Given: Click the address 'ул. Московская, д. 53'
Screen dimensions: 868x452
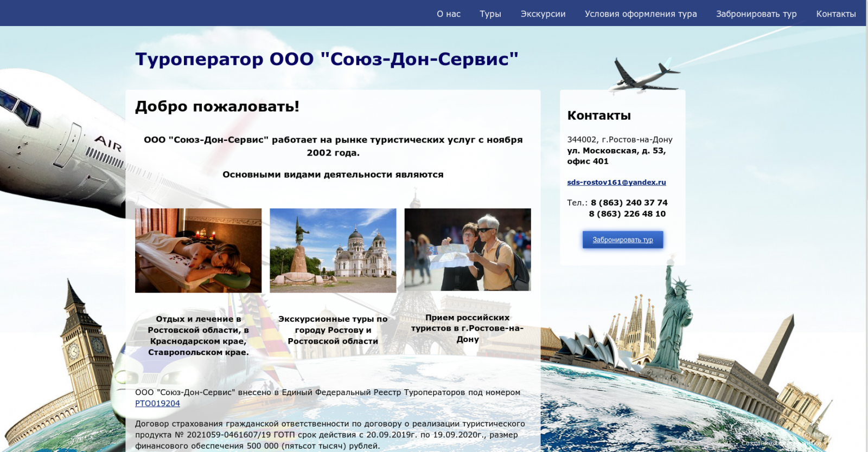Looking at the screenshot, I should (616, 151).
